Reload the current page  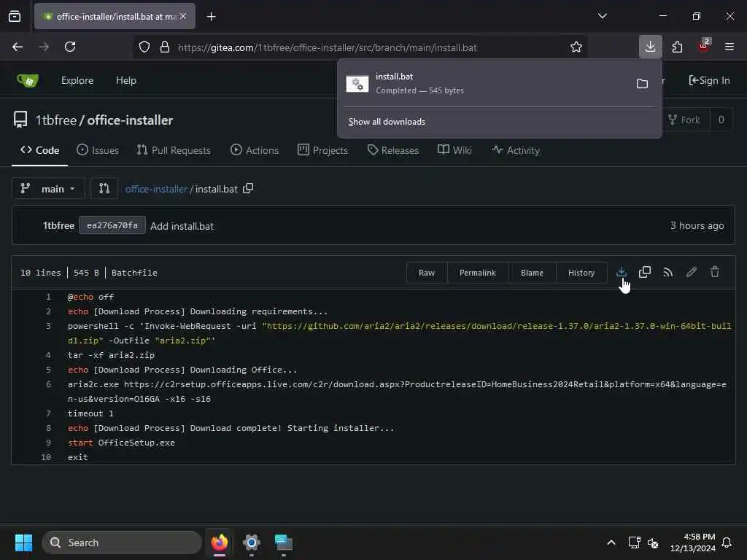coord(70,47)
